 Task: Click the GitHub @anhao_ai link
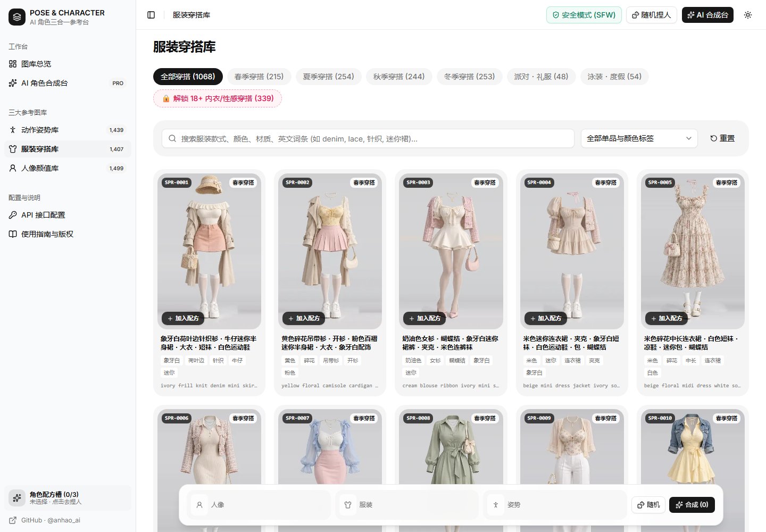[45, 520]
